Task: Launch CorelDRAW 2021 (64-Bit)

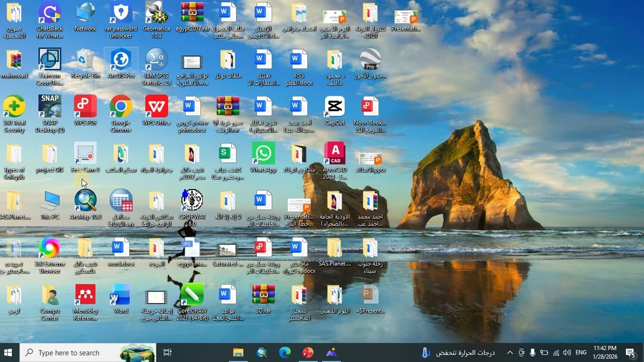Action: point(192,302)
